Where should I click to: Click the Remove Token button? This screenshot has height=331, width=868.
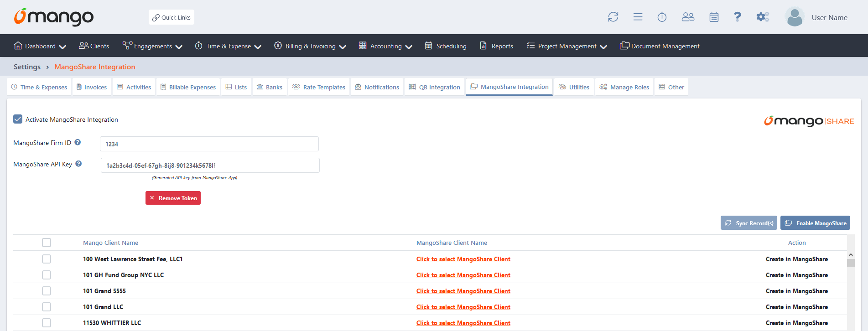173,198
